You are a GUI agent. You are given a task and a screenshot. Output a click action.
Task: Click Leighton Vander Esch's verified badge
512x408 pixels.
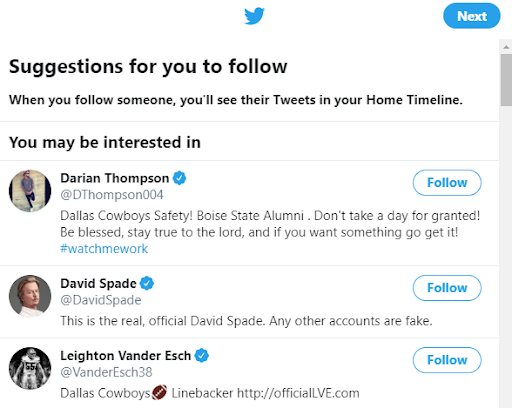coord(202,355)
